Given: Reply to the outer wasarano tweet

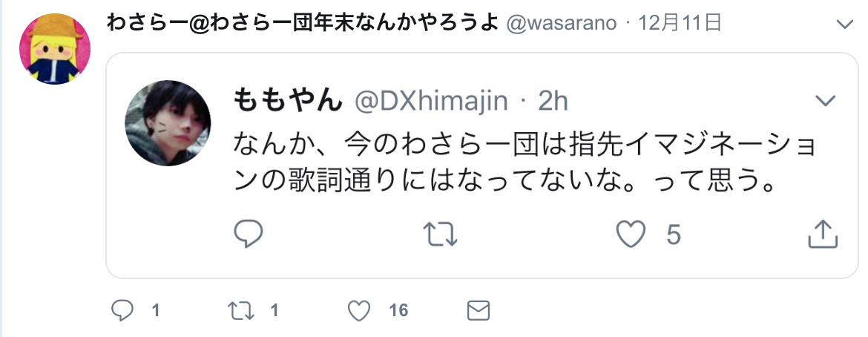Looking at the screenshot, I should click(x=122, y=310).
